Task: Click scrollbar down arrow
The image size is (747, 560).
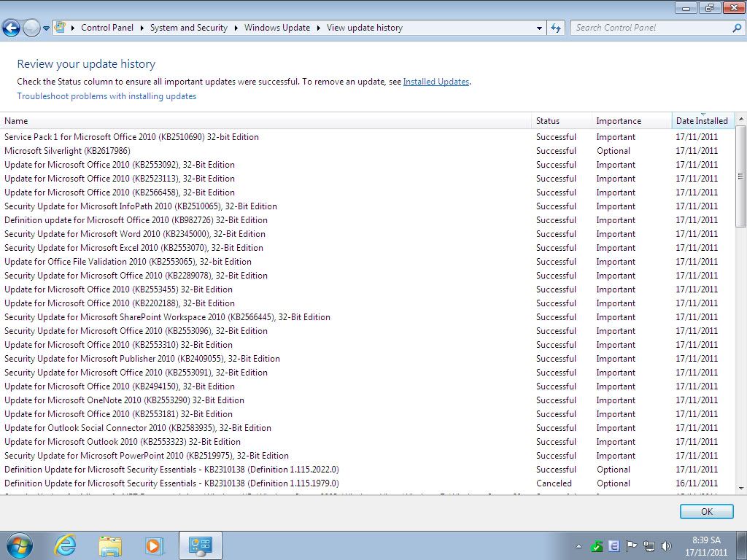Action: tap(741, 488)
